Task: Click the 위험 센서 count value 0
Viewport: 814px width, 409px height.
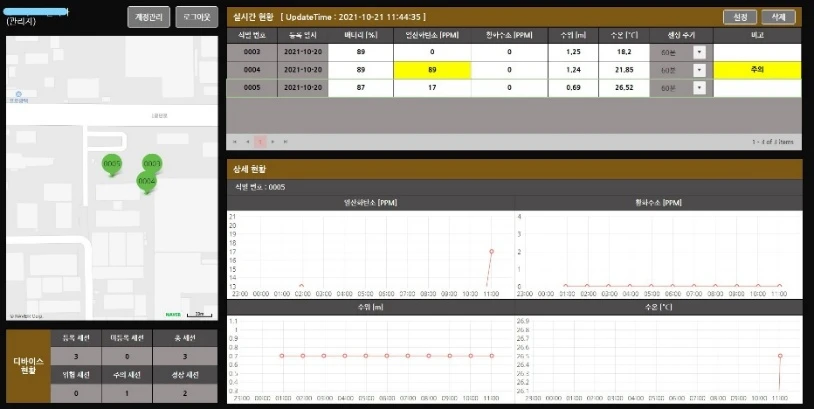Action: (x=76, y=393)
